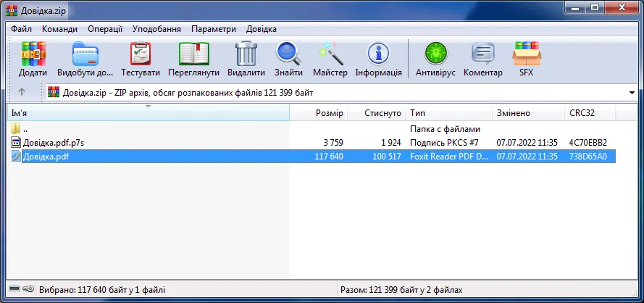Click the key icon in status bar
The width and height of the screenshot is (644, 303).
pyautogui.click(x=28, y=289)
